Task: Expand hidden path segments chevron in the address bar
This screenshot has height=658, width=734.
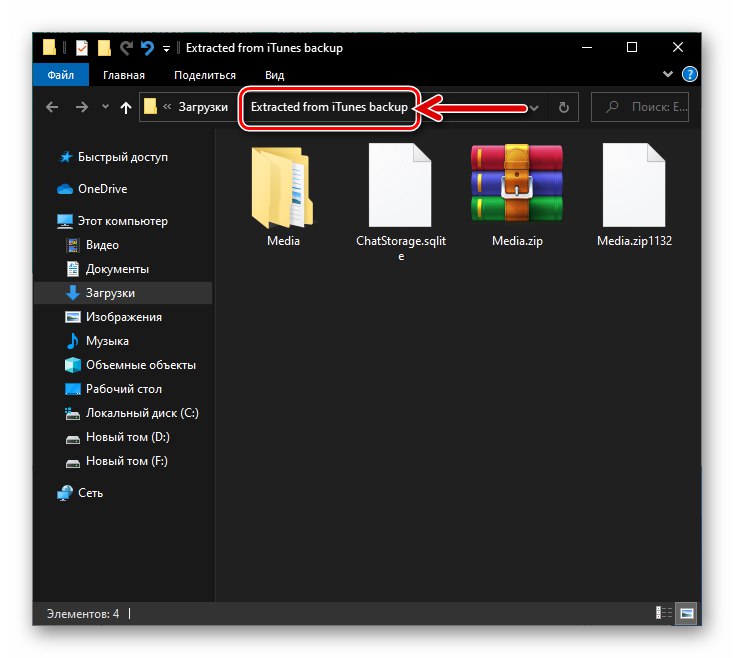Action: click(167, 107)
